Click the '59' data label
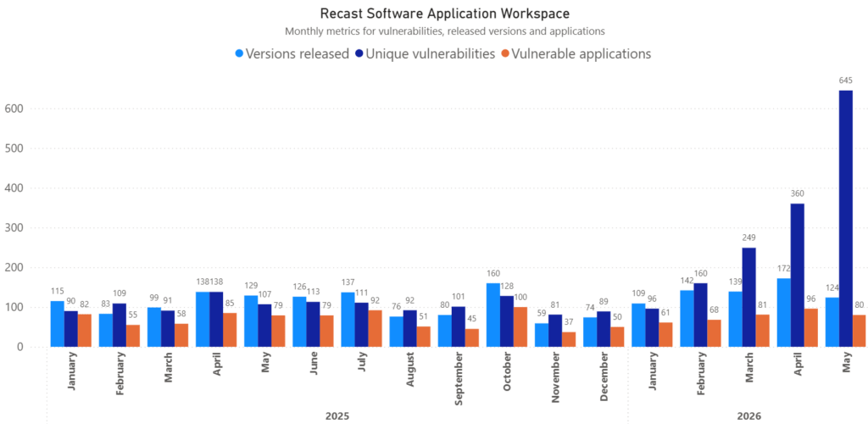The width and height of the screenshot is (868, 424). click(542, 313)
